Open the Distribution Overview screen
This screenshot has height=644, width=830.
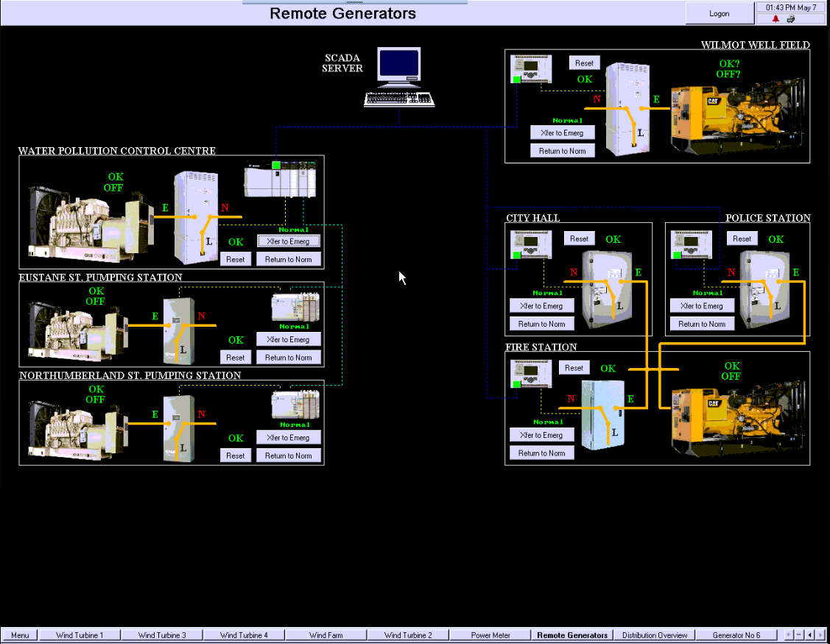(x=655, y=634)
